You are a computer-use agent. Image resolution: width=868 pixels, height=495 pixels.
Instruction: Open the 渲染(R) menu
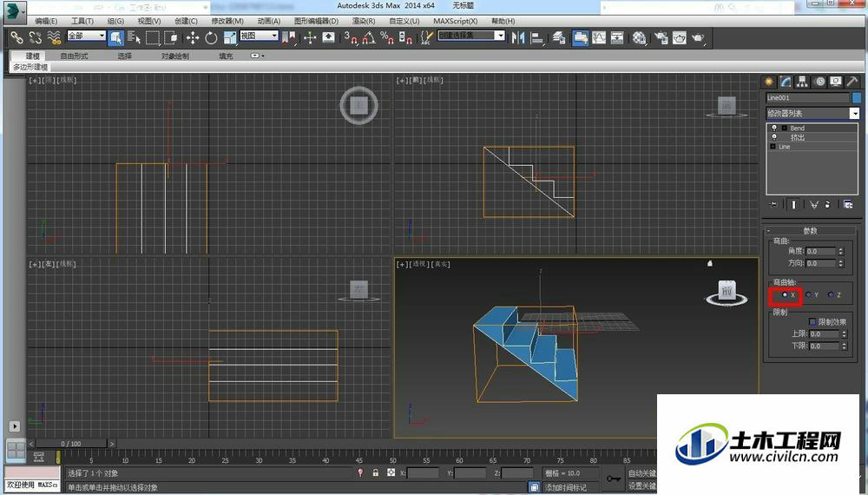click(364, 21)
